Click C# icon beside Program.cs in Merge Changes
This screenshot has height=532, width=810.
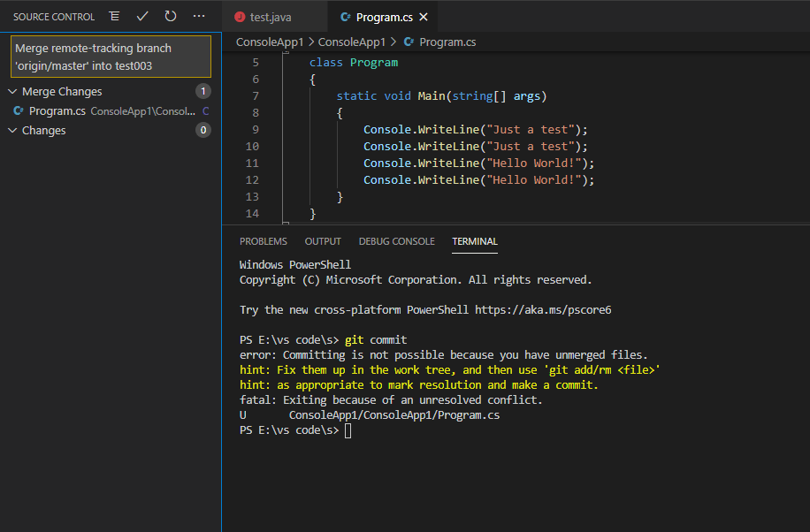click(x=19, y=111)
